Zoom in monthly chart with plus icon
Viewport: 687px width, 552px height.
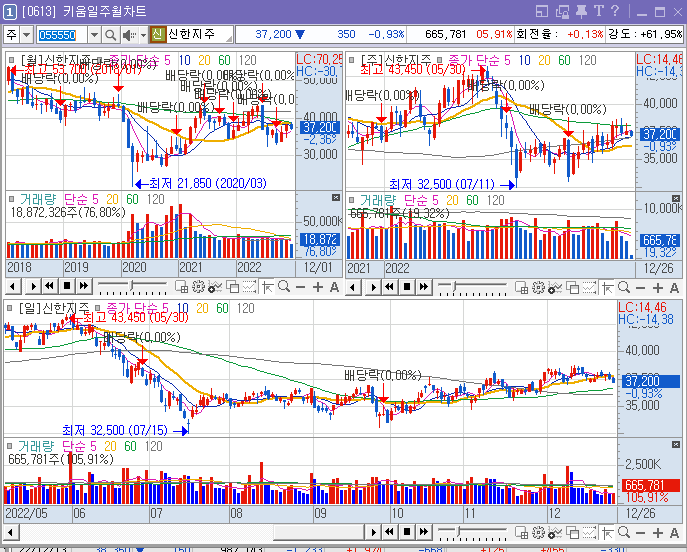[318, 287]
